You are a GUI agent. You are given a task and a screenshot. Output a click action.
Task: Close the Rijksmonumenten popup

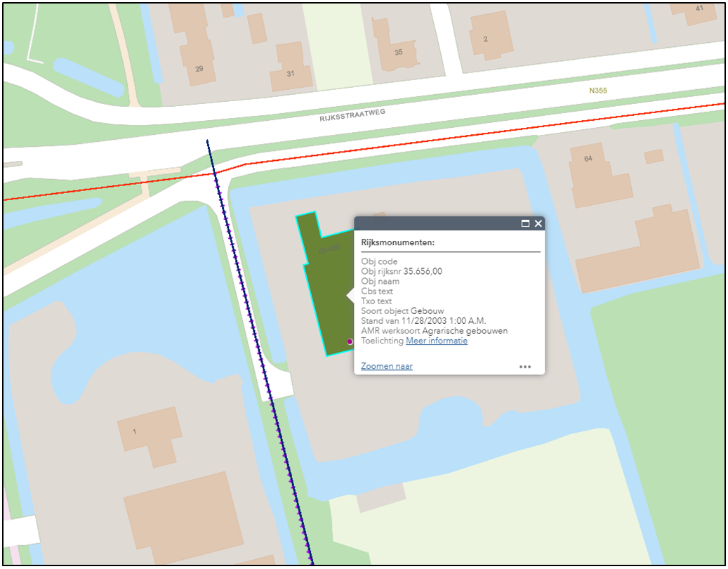pos(538,223)
